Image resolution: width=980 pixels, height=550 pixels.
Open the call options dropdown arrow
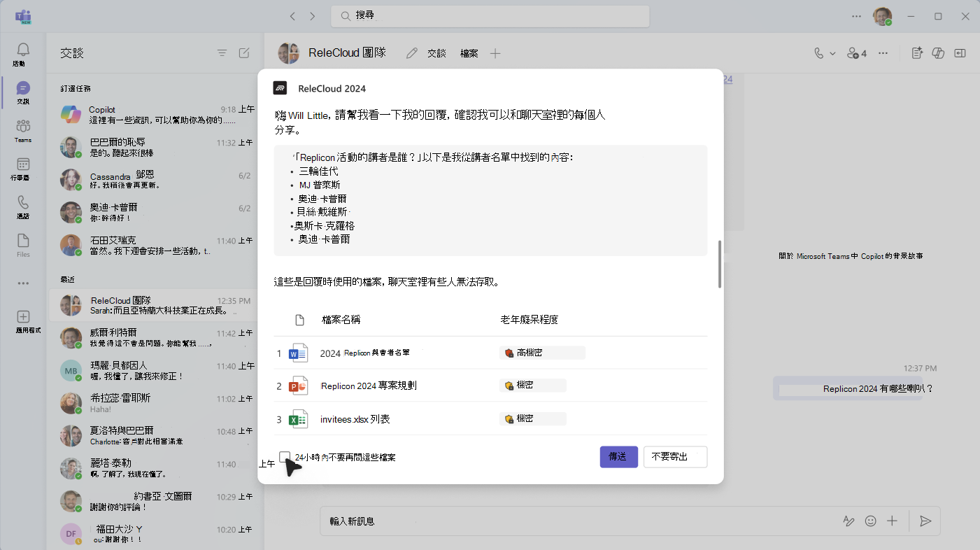(832, 53)
